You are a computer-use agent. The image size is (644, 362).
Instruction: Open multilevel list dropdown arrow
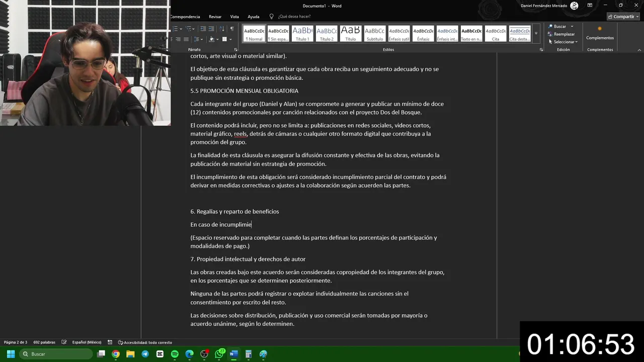[x=194, y=29]
